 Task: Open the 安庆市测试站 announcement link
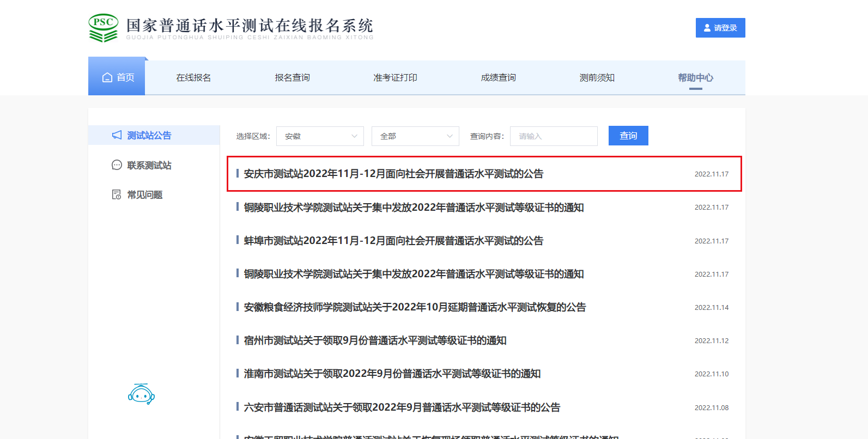pos(393,174)
